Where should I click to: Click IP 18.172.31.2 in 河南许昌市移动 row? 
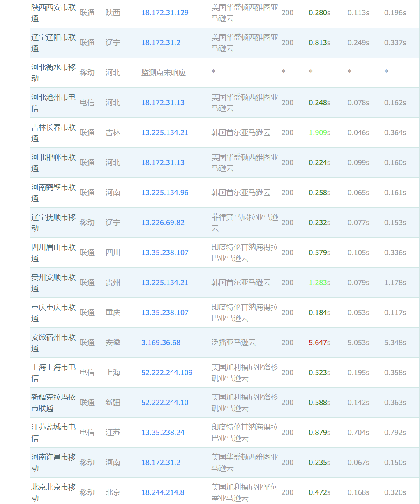(x=161, y=463)
